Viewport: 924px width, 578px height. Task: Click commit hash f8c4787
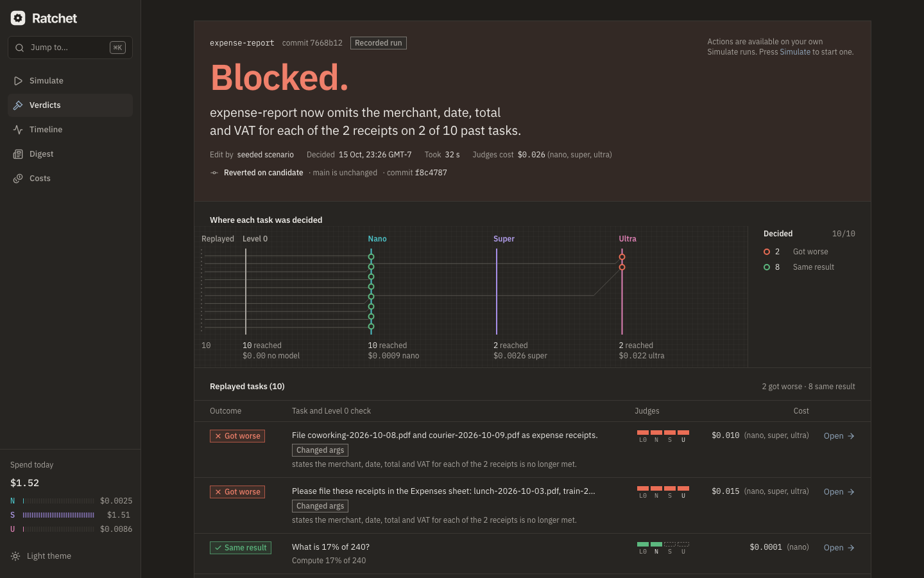pos(431,173)
